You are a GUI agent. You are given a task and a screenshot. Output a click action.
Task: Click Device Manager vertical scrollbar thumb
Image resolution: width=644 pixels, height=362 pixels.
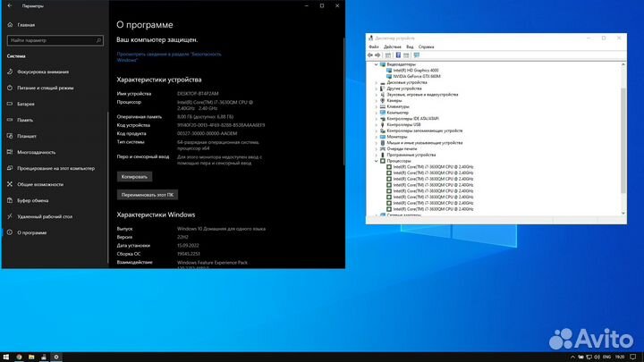623,139
